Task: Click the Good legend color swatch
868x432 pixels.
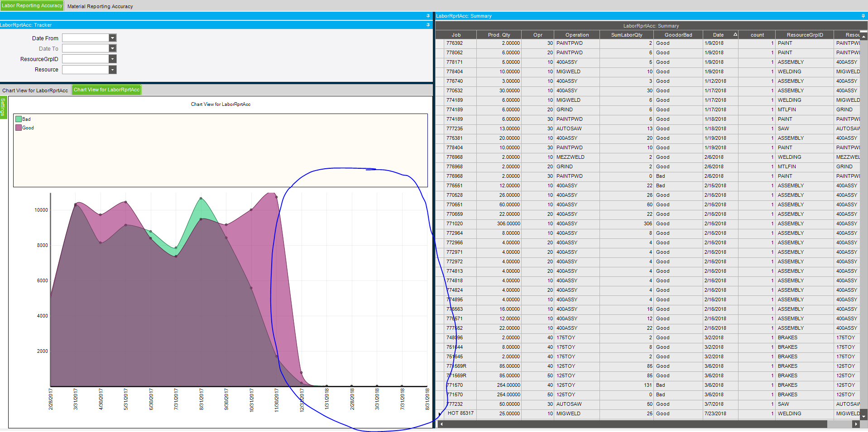Action: [19, 128]
